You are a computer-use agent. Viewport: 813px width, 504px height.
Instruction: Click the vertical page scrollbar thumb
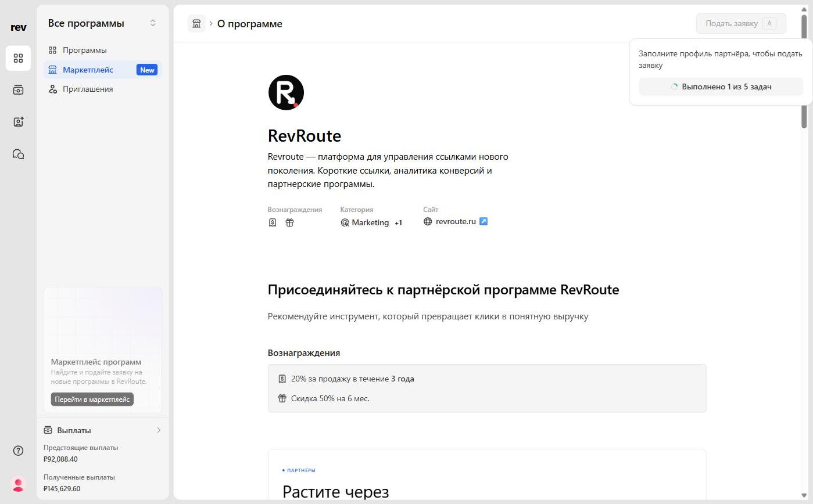804,71
